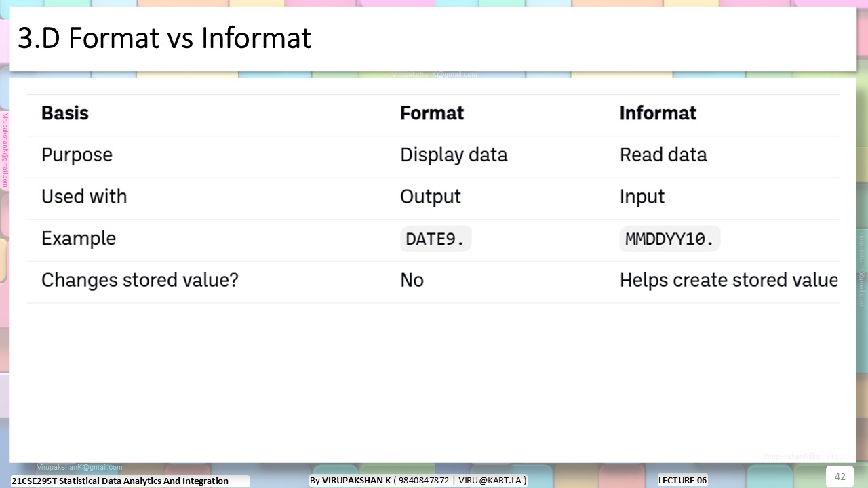Click the LECTURE 06 footer label
The height and width of the screenshot is (488, 868).
tap(682, 480)
